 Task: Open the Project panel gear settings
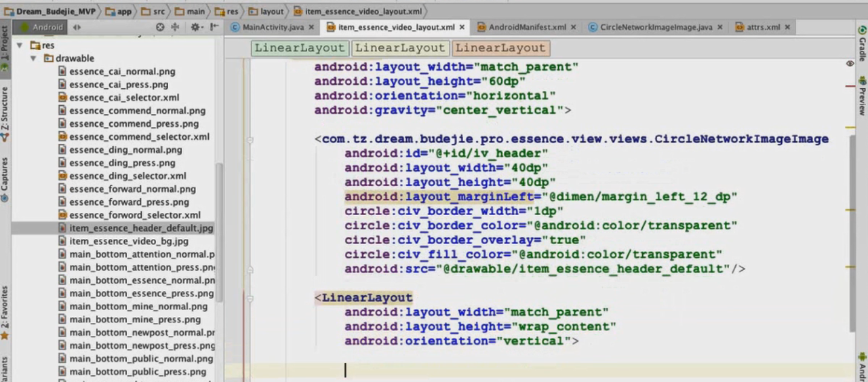195,27
